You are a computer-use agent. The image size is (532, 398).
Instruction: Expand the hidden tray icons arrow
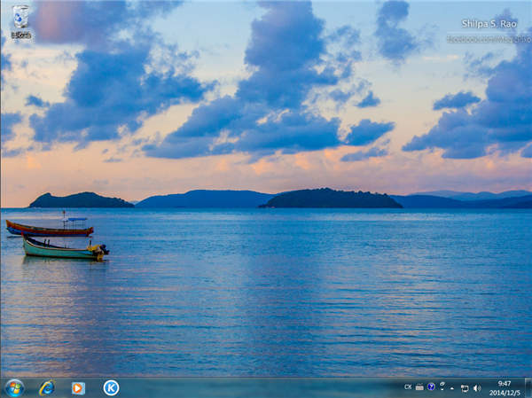tap(452, 388)
